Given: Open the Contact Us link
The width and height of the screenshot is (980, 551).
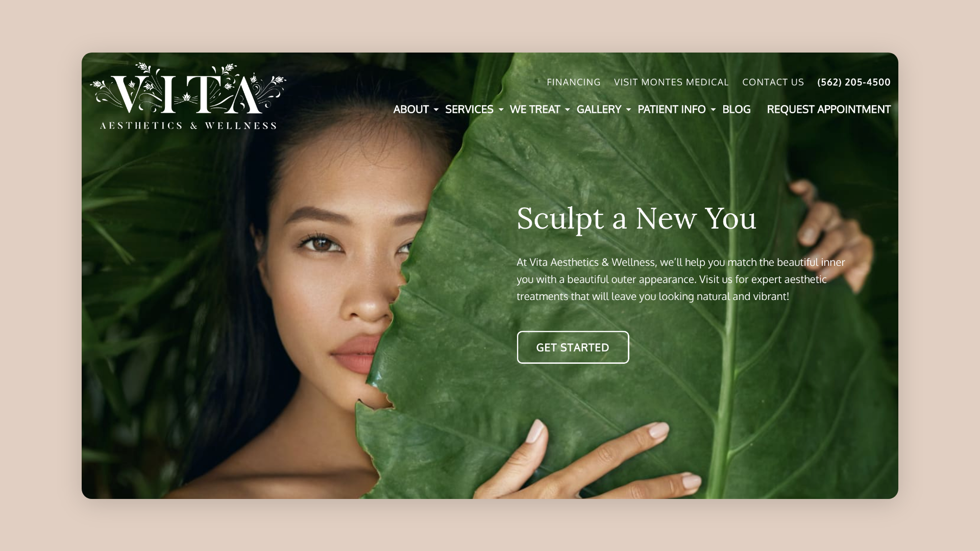Looking at the screenshot, I should click(x=773, y=82).
